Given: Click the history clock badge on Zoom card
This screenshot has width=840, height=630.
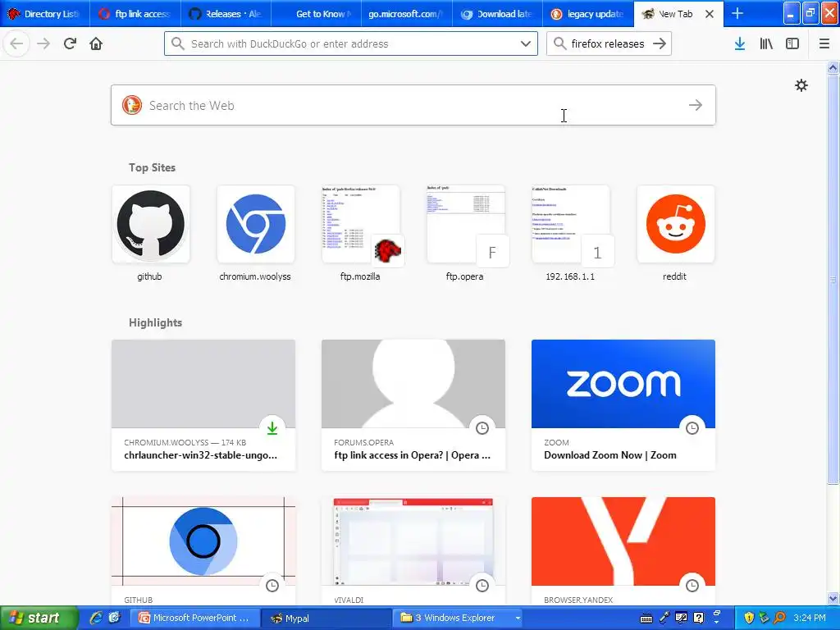Looking at the screenshot, I should [692, 428].
